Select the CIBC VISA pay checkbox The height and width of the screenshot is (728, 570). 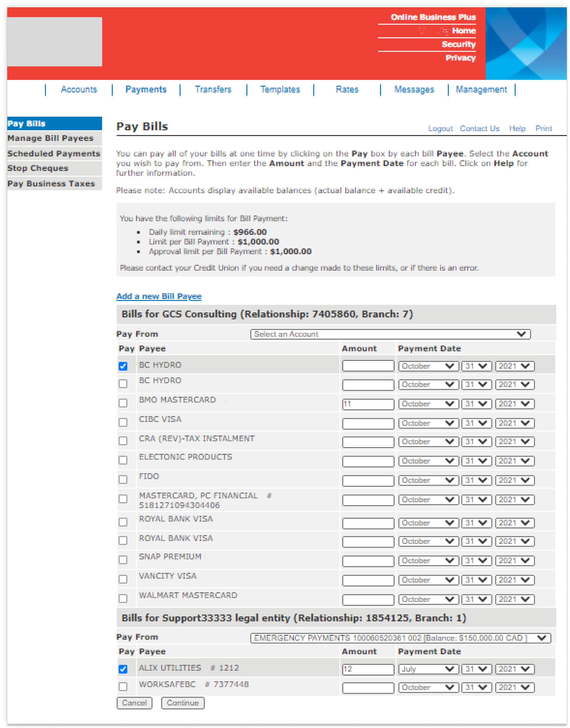click(123, 422)
